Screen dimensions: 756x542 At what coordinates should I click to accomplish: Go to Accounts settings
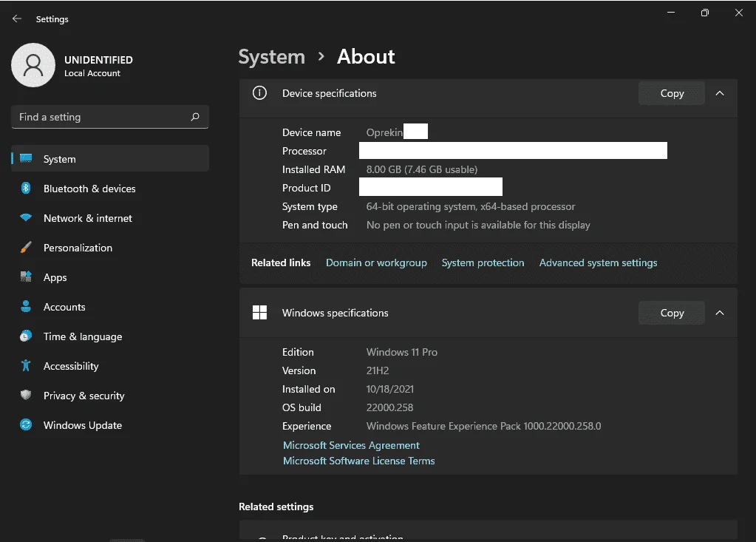110,307
